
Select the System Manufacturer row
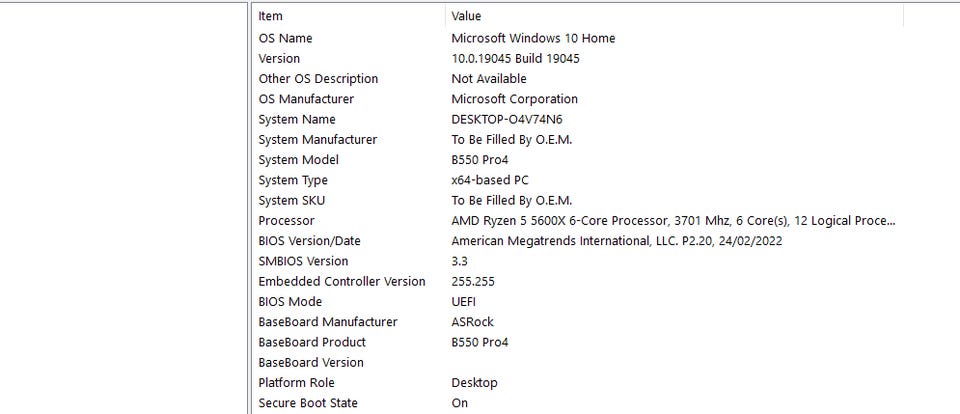(317, 140)
